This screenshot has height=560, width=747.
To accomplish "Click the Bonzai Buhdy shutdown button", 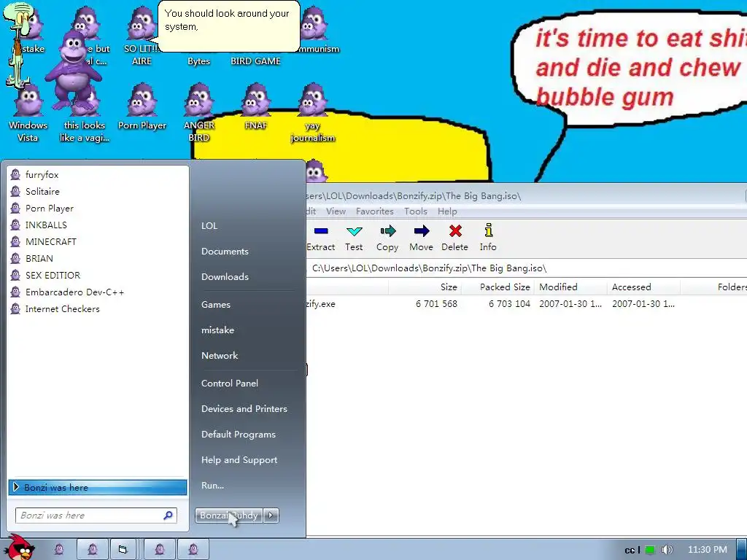I will click(228, 516).
